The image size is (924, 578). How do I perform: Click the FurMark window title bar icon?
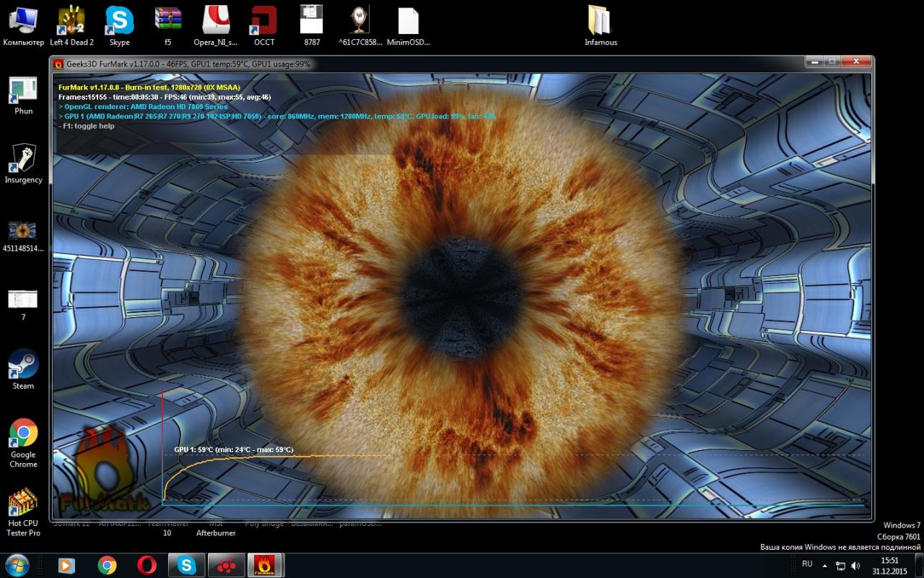point(59,64)
